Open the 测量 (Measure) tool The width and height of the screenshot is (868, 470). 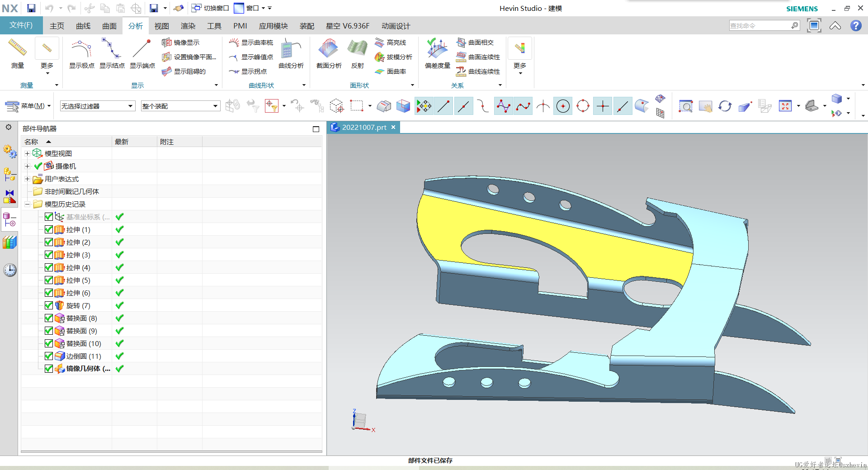[x=18, y=53]
